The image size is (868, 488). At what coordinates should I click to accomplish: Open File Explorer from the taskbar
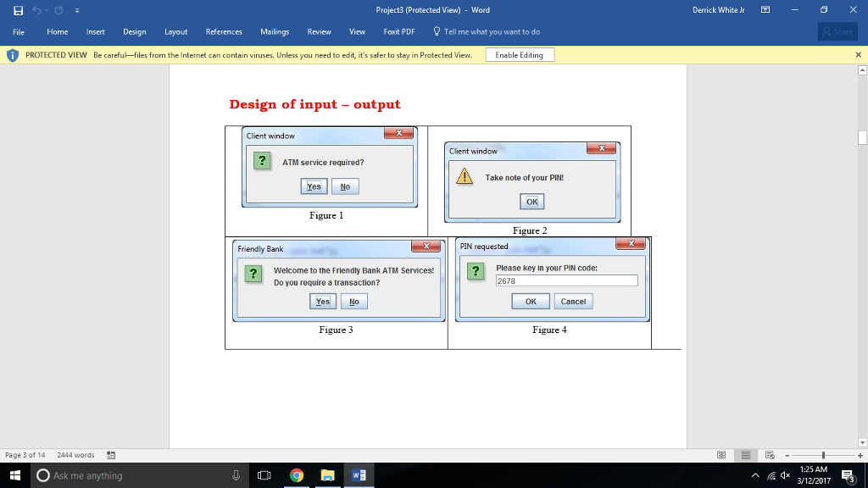(326, 474)
